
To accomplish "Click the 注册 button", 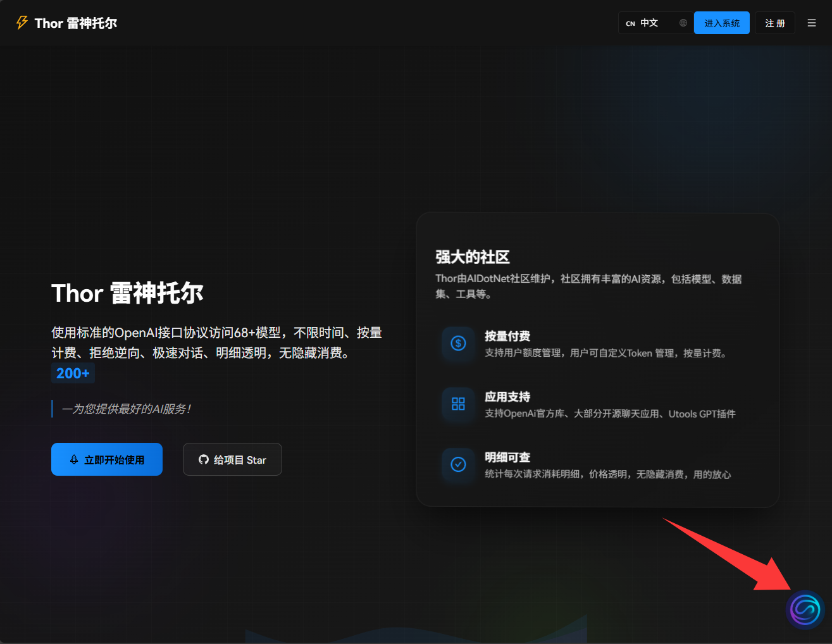I will tap(775, 23).
